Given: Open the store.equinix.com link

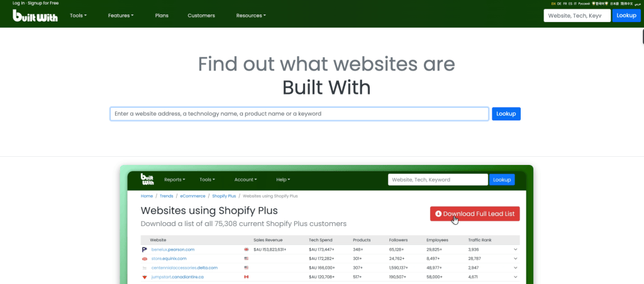Looking at the screenshot, I should [169, 259].
